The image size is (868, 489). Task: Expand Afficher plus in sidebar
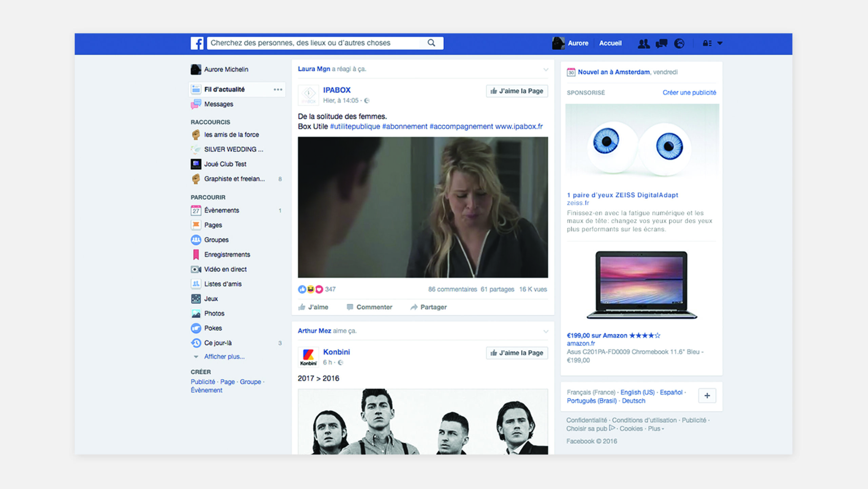tap(224, 357)
